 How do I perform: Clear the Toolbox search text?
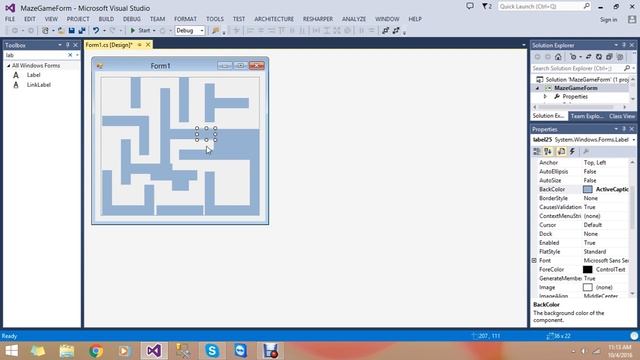[70, 55]
